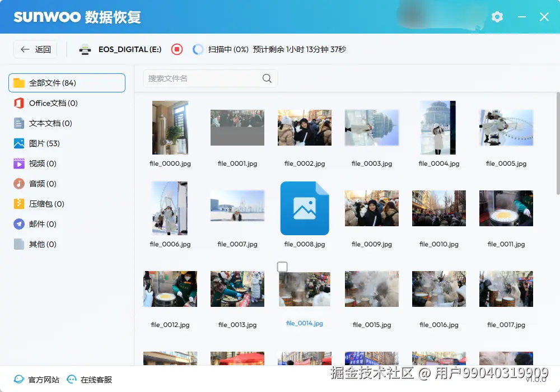Select thumbnail file_0003.jpg
This screenshot has width=560, height=392.
coord(372,128)
